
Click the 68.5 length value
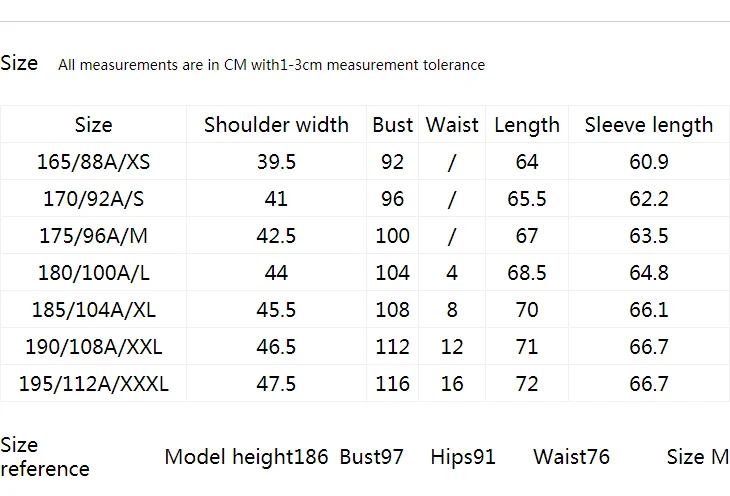pos(527,272)
